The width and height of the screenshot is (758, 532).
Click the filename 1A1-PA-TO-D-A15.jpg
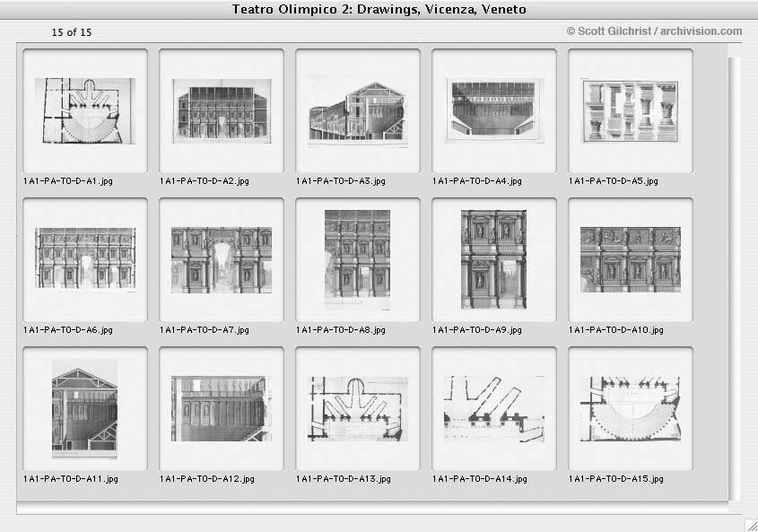coord(616,479)
